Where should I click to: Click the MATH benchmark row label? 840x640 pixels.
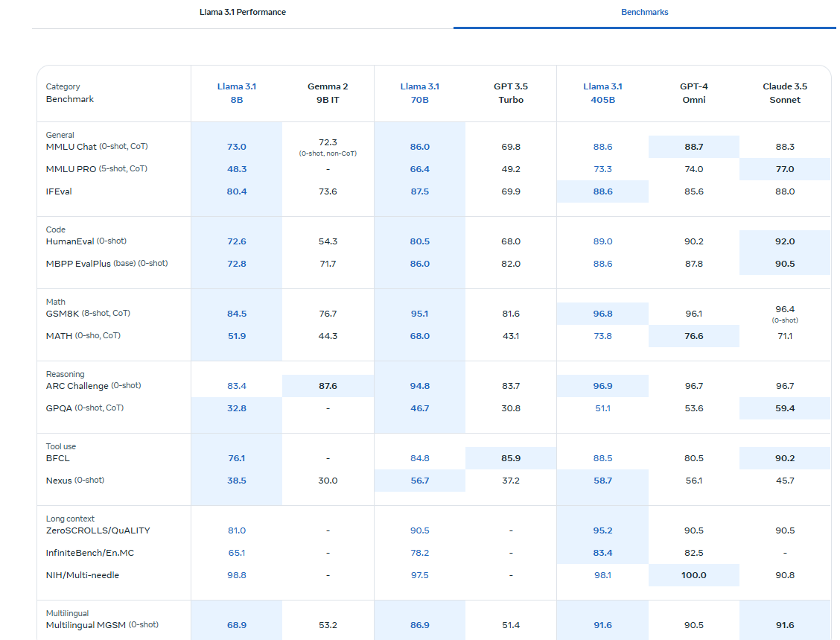pos(83,336)
